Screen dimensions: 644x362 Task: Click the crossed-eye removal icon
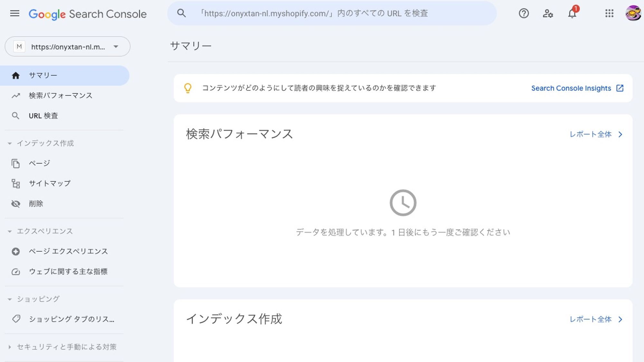tap(15, 204)
